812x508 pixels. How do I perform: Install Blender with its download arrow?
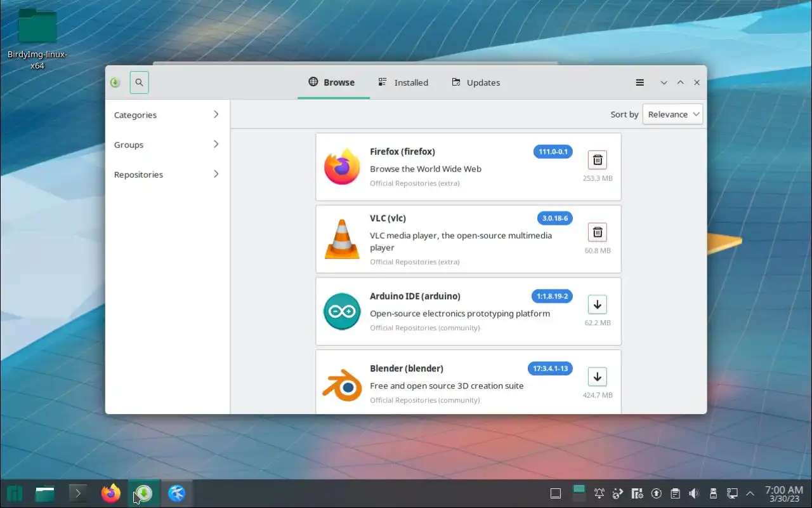597,377
